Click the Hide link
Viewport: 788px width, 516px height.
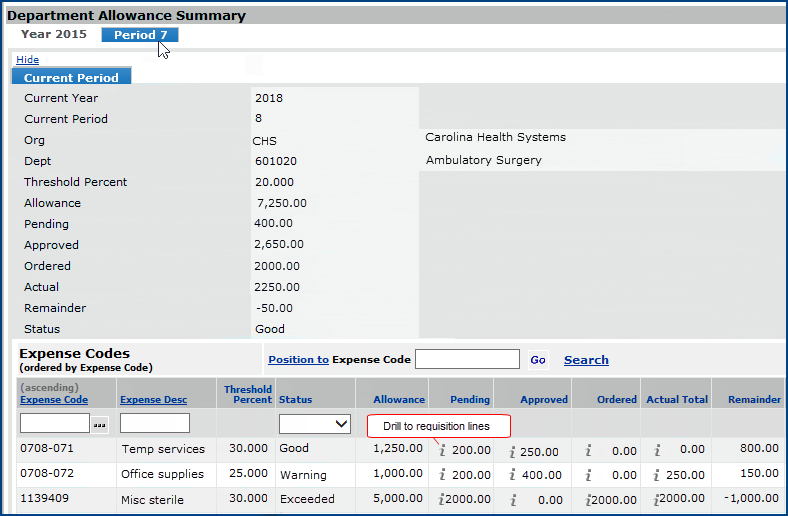pos(27,60)
